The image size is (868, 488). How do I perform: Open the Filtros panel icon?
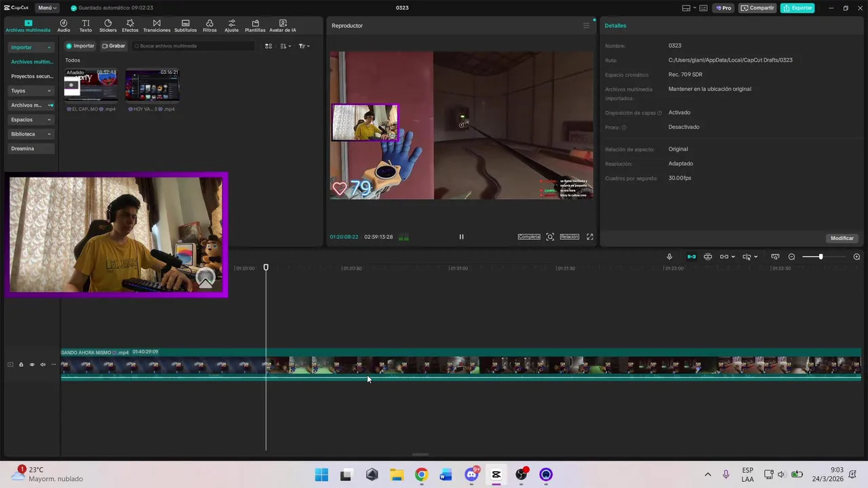click(210, 26)
